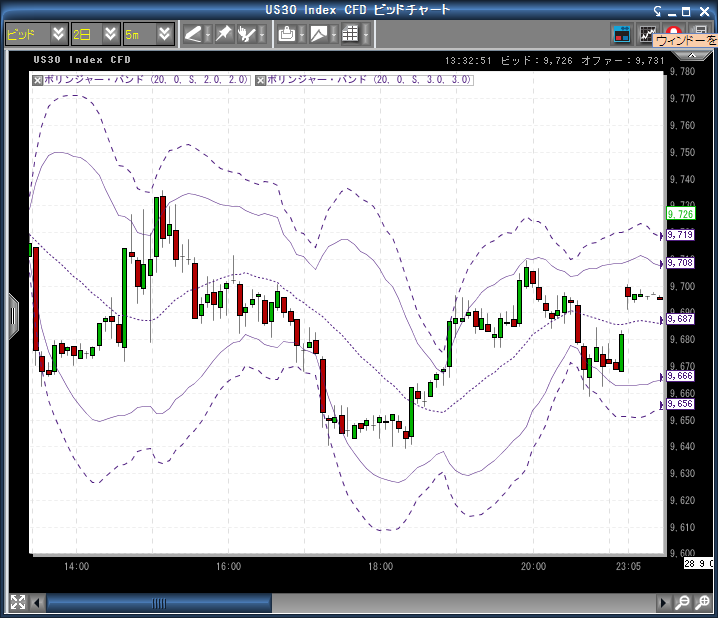Remove Bollinger Band (20, 0, S, 3.0, 3.0) indicator
Viewport: 718px width, 618px height.
pyautogui.click(x=260, y=79)
